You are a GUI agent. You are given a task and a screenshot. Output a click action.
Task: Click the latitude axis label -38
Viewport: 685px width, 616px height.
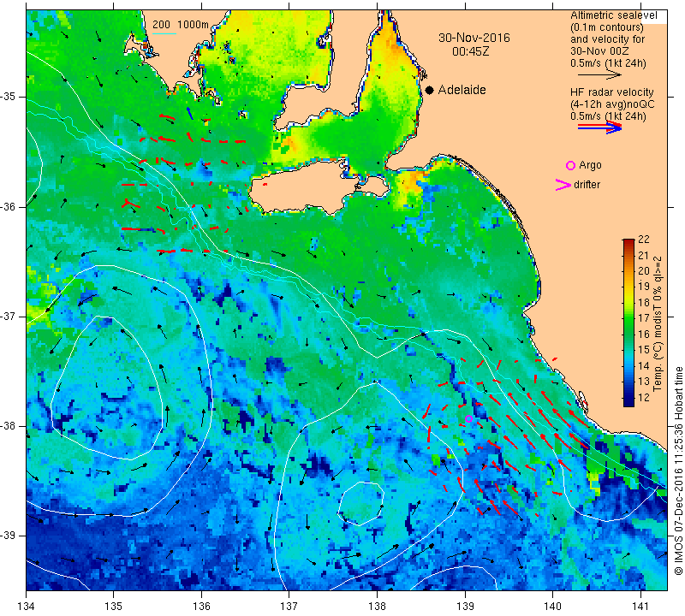pos(8,426)
